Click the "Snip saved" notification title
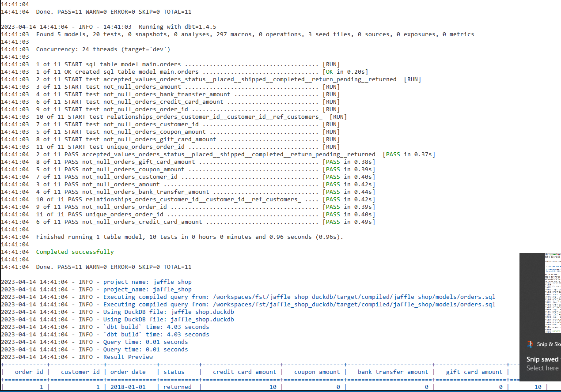This screenshot has height=392, width=561. click(542, 359)
